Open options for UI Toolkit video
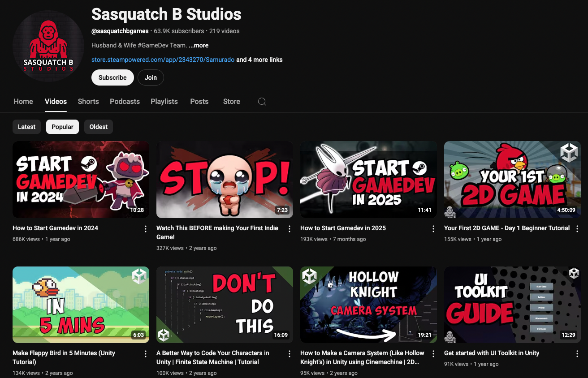The height and width of the screenshot is (378, 588). [577, 354]
